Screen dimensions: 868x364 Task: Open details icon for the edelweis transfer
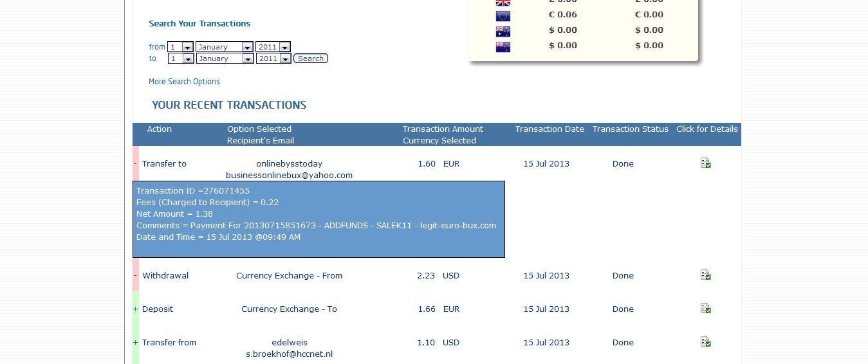coord(705,342)
